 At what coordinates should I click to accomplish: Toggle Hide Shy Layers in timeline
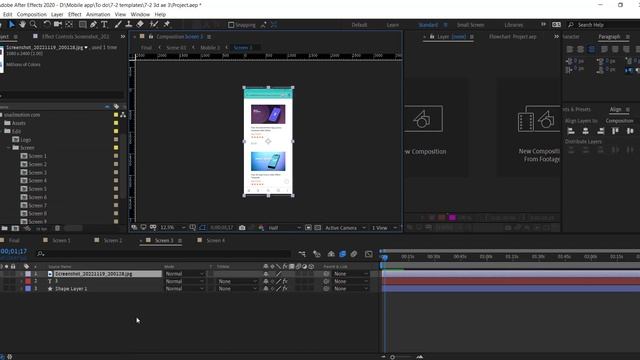click(x=331, y=254)
